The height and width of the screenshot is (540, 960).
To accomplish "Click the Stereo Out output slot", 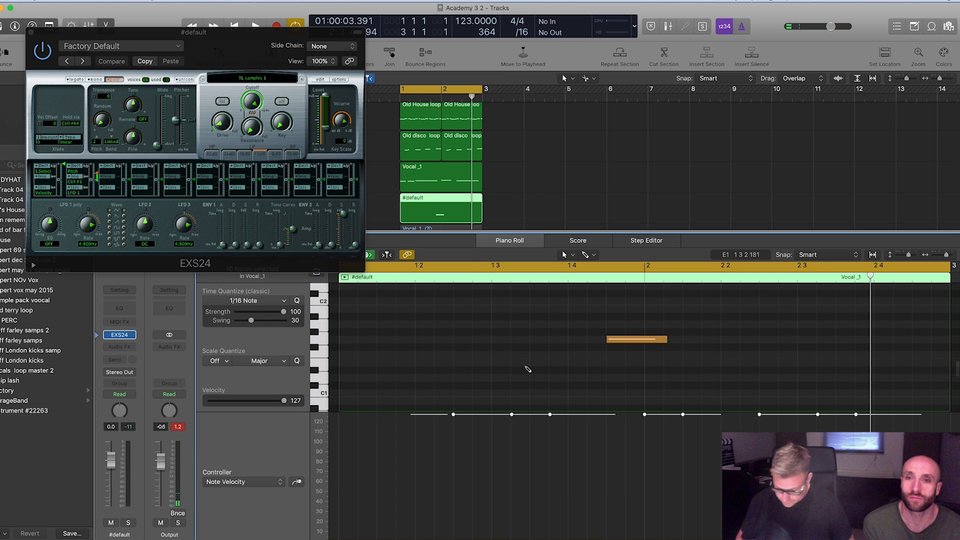I will pyautogui.click(x=119, y=372).
